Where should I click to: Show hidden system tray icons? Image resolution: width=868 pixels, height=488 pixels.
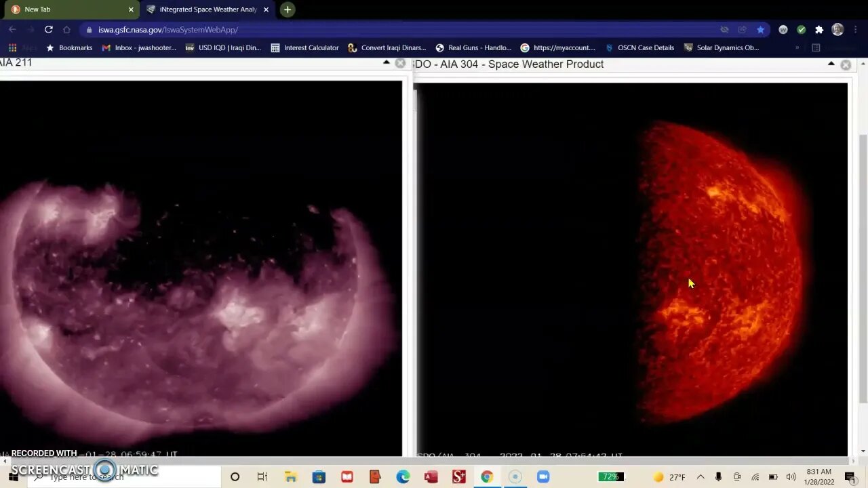pos(701,477)
